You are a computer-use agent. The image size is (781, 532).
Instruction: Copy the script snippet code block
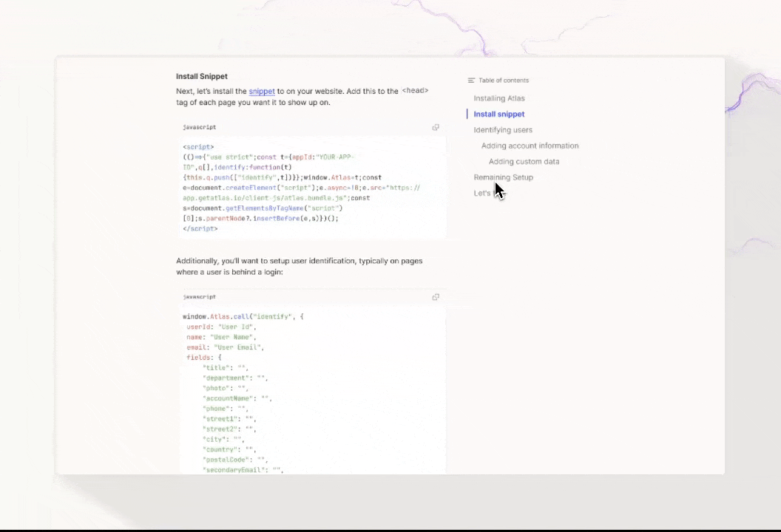436,127
